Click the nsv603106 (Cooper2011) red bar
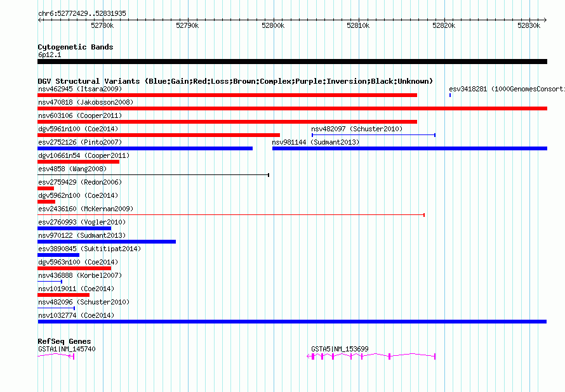Viewport: 565px width, 392px height. point(227,122)
